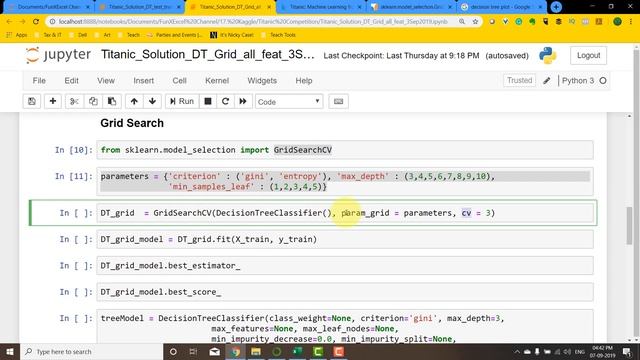Click the Logout button

588,56
